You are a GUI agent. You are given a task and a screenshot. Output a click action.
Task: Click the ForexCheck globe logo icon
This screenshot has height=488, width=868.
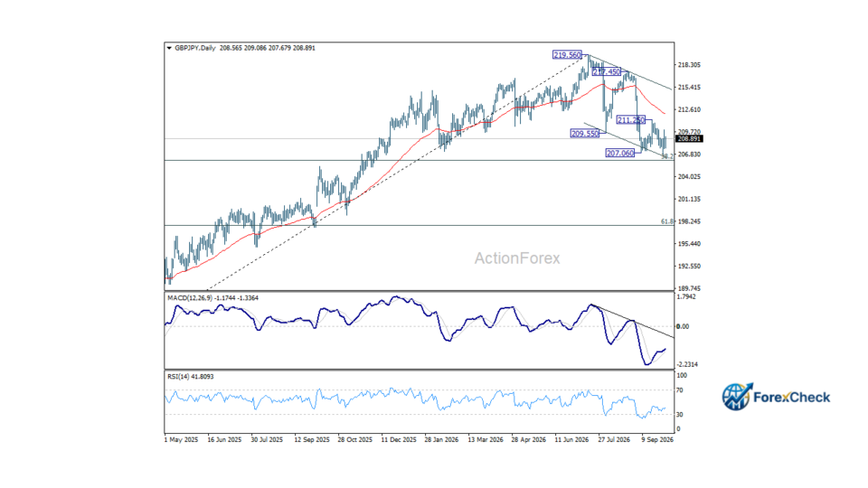(737, 397)
